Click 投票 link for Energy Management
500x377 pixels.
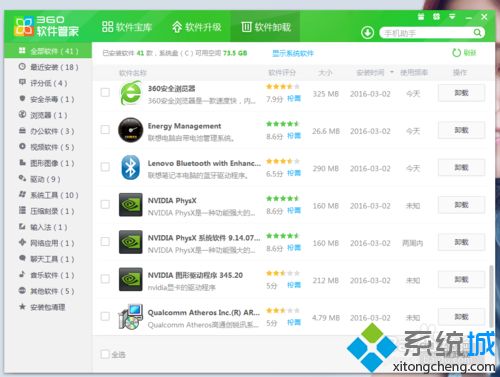(294, 136)
